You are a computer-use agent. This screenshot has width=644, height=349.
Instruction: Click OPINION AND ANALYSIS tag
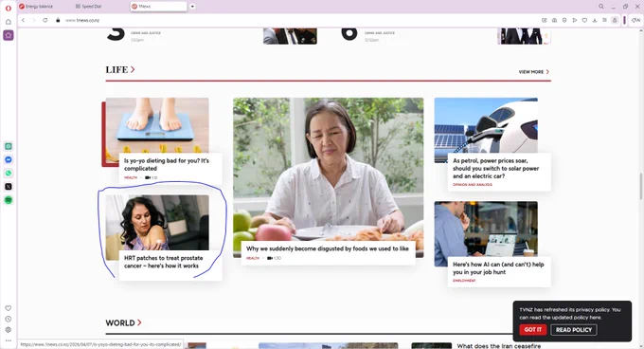click(473, 185)
